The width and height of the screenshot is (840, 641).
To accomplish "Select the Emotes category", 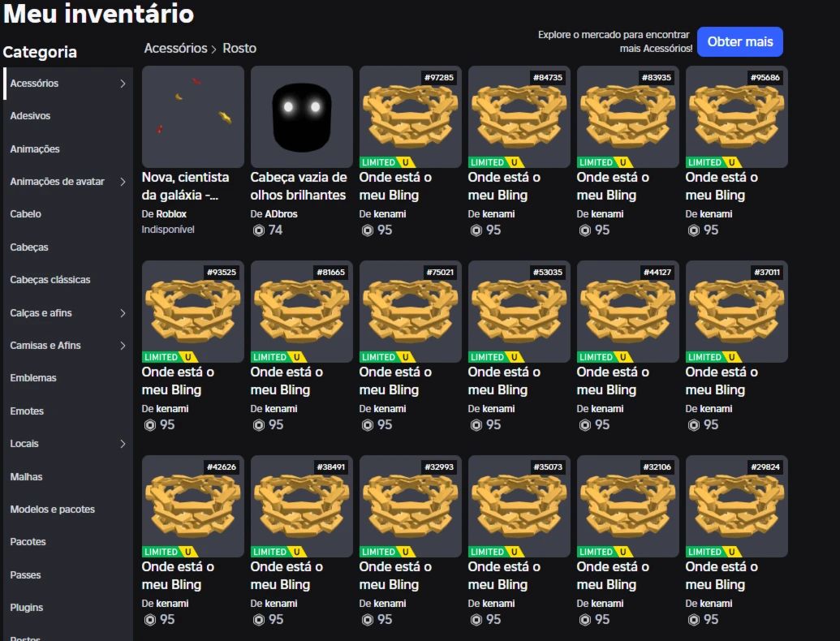I will tap(27, 411).
